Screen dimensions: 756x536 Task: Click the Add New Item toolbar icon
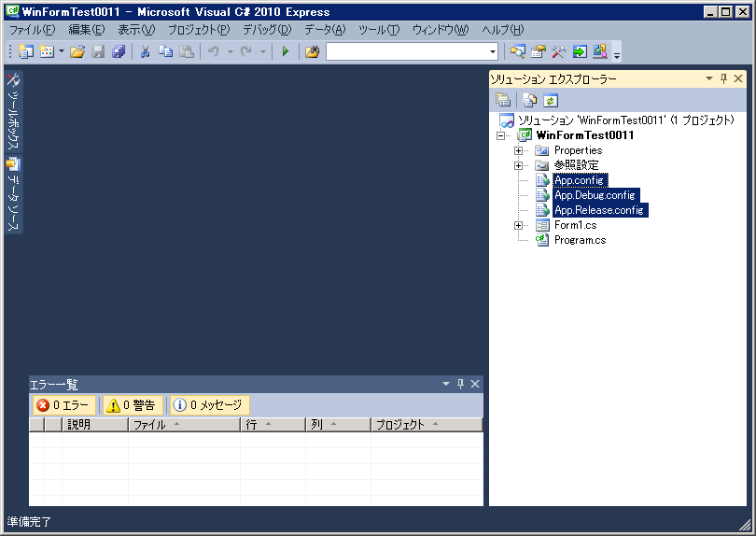pyautogui.click(x=47, y=51)
